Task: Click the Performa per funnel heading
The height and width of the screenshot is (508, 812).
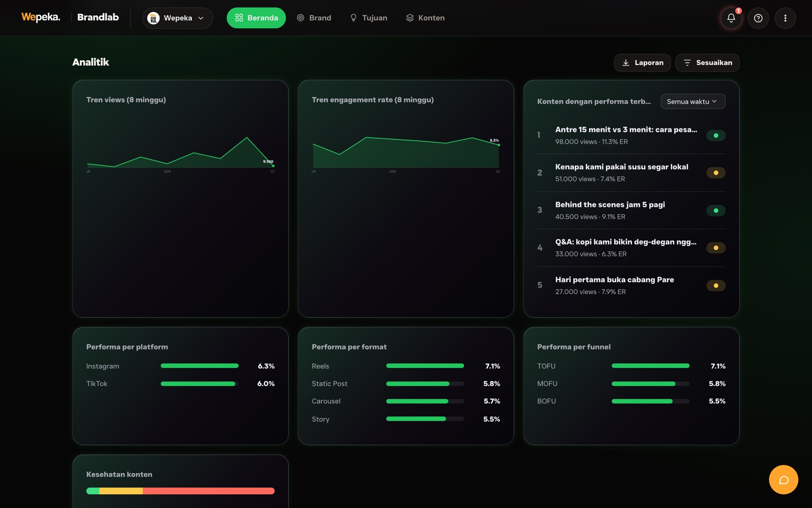Action: (574, 347)
